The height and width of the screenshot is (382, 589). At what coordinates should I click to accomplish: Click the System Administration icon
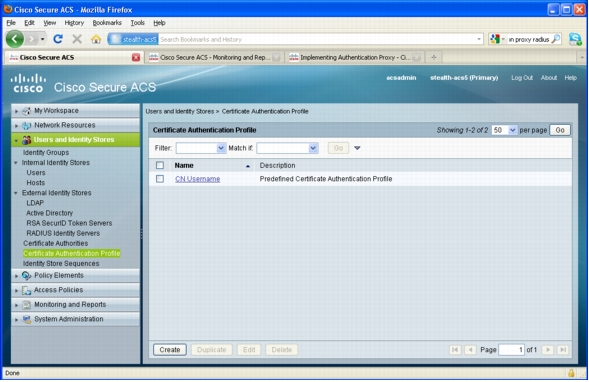(x=26, y=319)
